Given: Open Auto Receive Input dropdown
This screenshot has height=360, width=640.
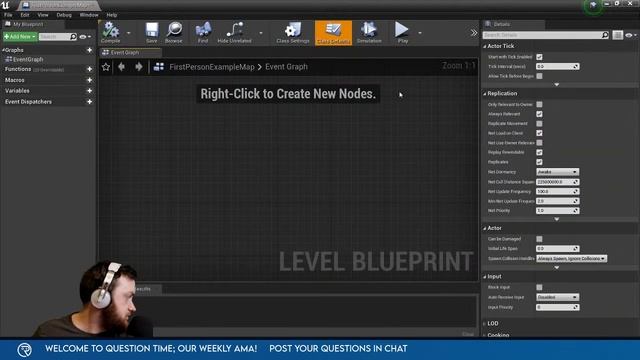Looking at the screenshot, I should 557,297.
